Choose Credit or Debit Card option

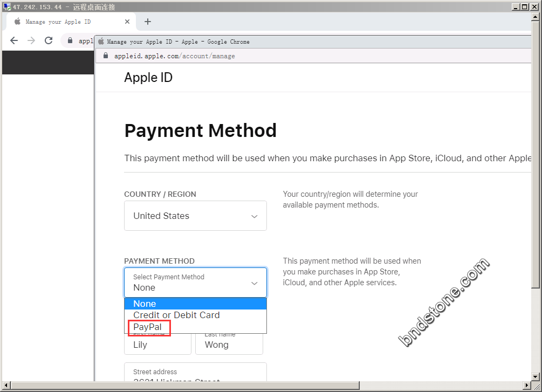click(195, 315)
